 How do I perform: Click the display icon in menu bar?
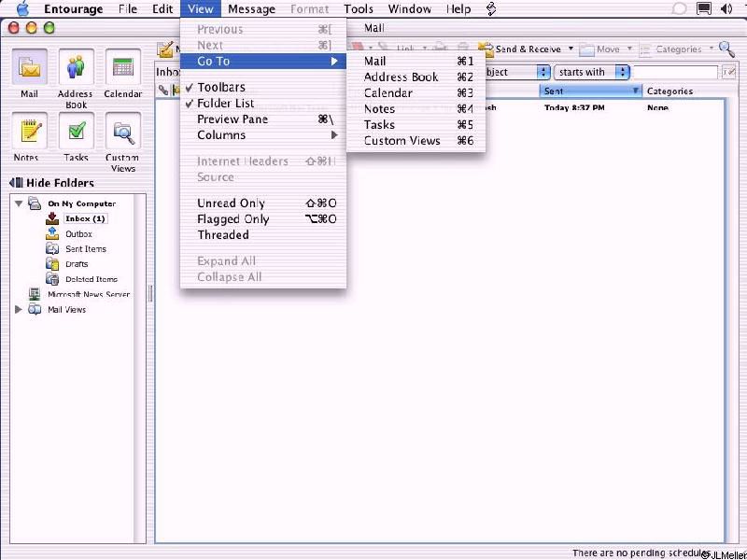pos(704,8)
